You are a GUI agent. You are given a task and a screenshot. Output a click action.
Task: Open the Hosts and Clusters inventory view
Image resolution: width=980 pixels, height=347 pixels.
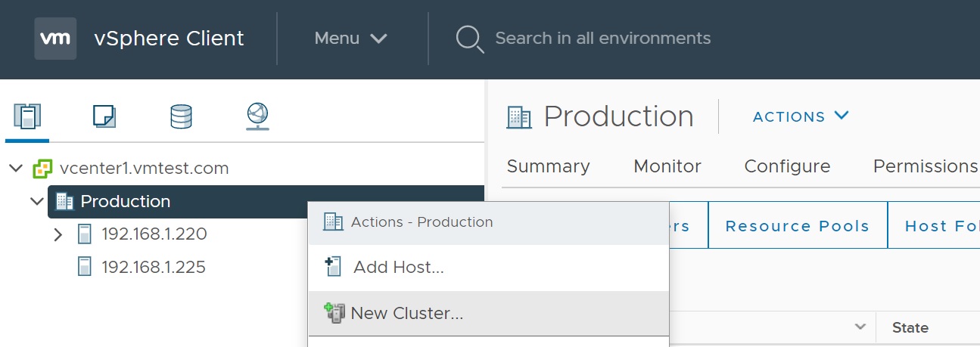[27, 116]
